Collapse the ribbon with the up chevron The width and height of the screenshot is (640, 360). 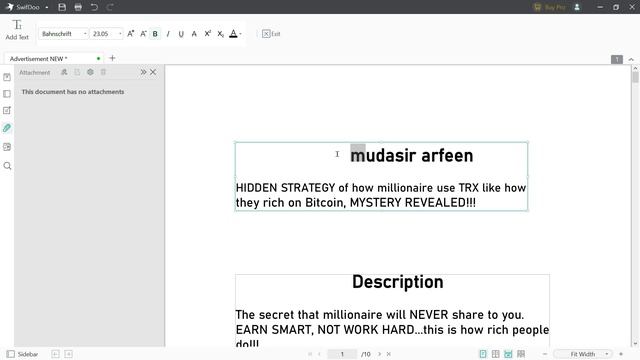[x=631, y=60]
